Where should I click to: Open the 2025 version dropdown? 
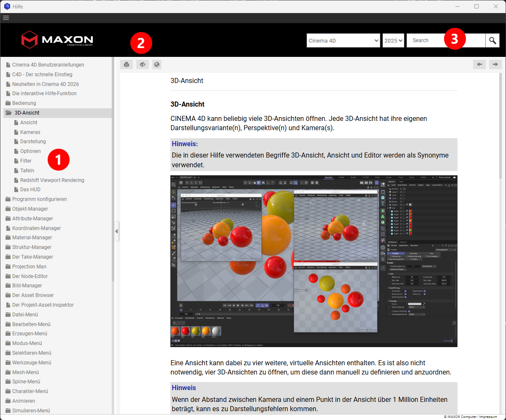point(393,40)
